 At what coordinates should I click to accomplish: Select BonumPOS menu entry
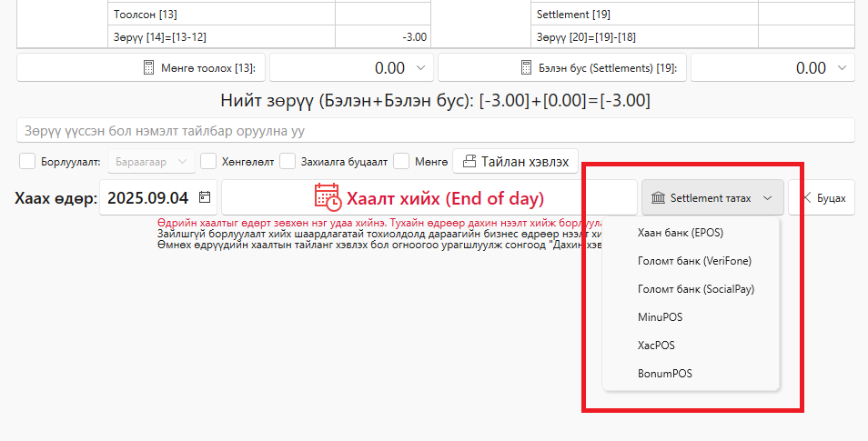click(x=691, y=374)
